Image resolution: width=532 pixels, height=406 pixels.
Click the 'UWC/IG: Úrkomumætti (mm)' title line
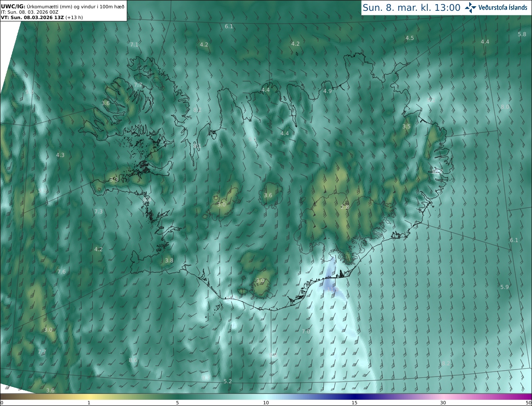63,7
